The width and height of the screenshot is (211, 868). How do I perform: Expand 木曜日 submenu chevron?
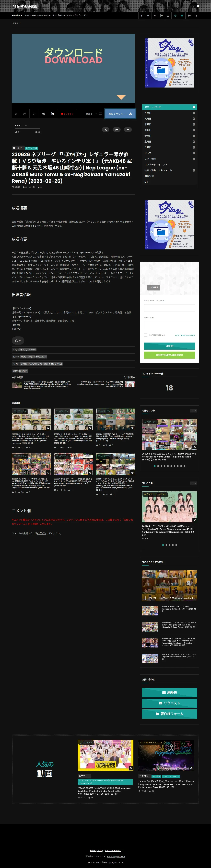pos(194,130)
